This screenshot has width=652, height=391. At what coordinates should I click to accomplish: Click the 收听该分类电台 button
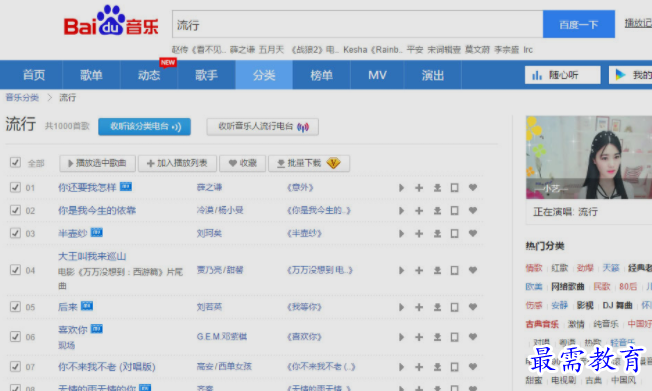(145, 126)
